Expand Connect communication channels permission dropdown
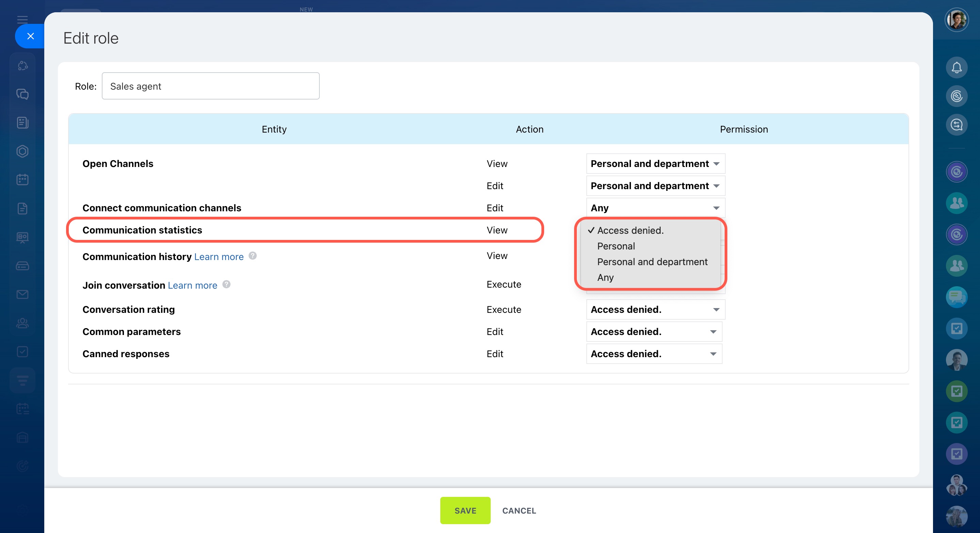980x533 pixels. point(655,208)
